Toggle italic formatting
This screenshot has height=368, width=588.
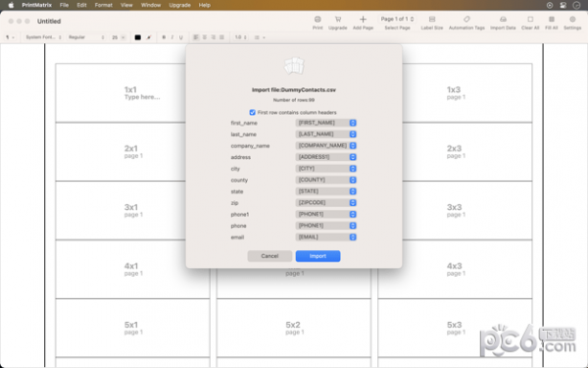pyautogui.click(x=172, y=37)
